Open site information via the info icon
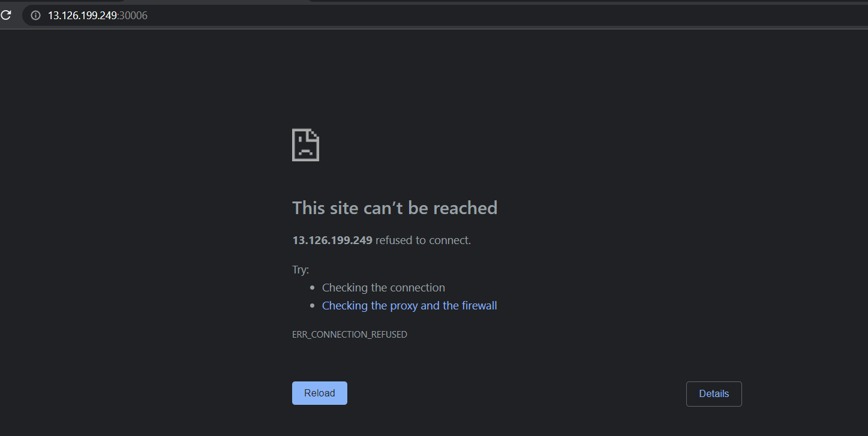Viewport: 868px width, 436px height. point(35,16)
